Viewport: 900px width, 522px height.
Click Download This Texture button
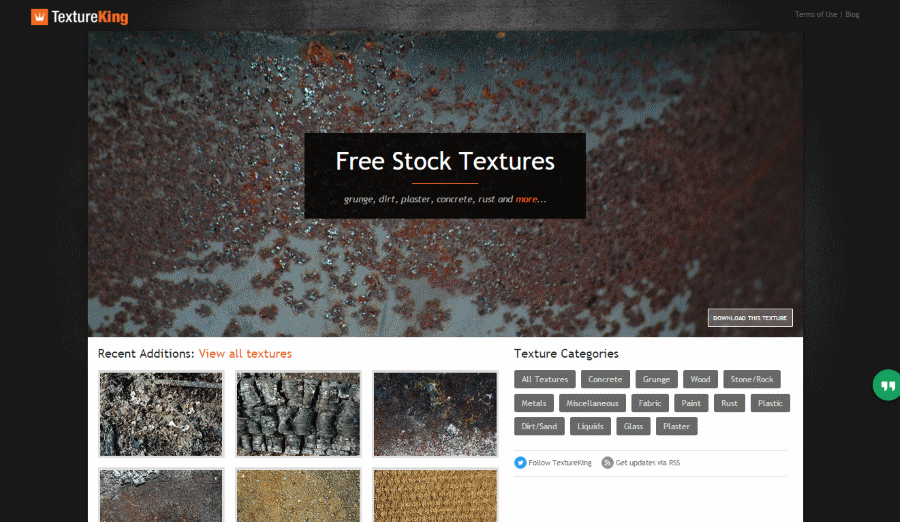point(750,318)
